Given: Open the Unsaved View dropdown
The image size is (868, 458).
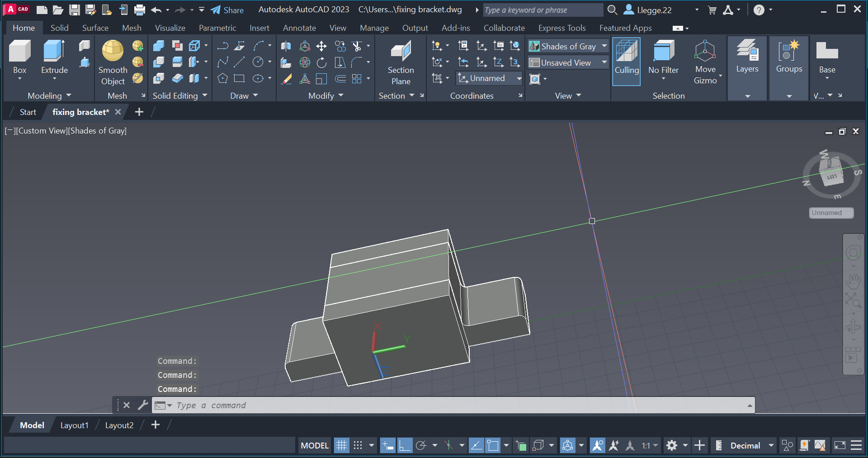Looking at the screenshot, I should point(568,62).
